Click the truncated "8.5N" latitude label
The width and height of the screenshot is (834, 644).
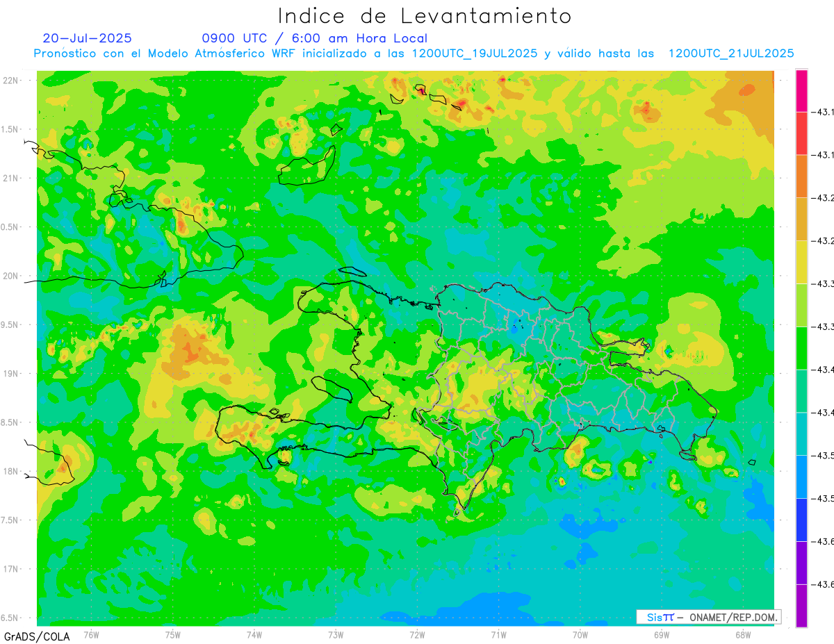9,422
